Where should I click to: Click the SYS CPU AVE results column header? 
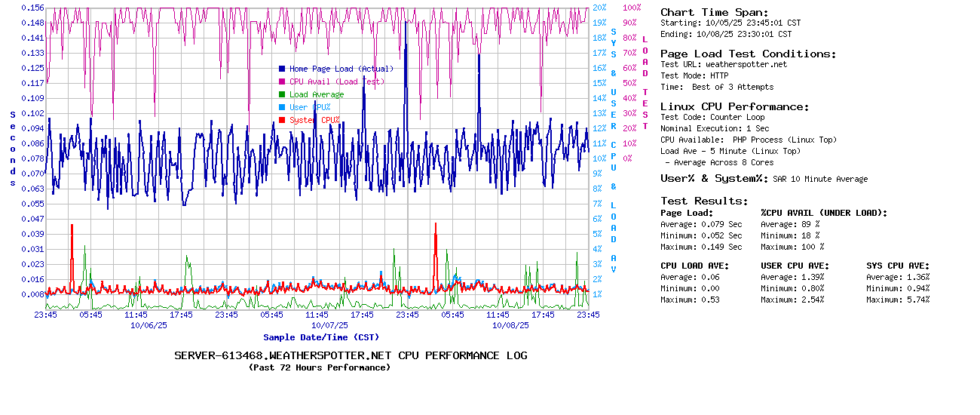pos(898,266)
